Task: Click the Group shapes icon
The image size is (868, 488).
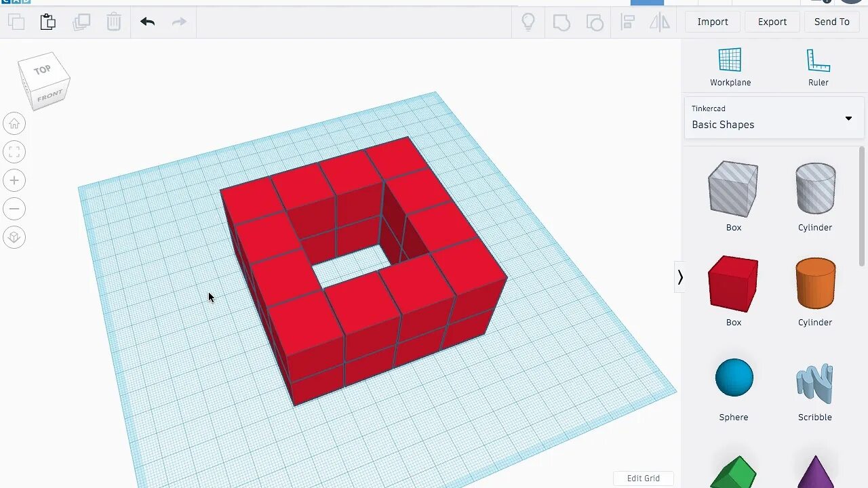Action: [561, 22]
